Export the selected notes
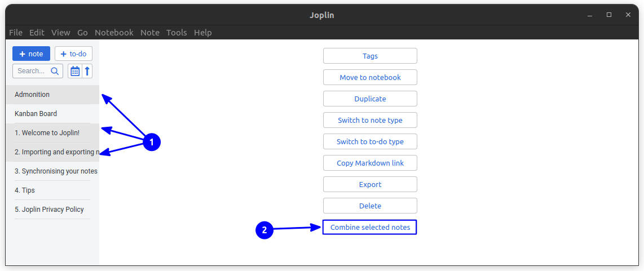 [370, 184]
